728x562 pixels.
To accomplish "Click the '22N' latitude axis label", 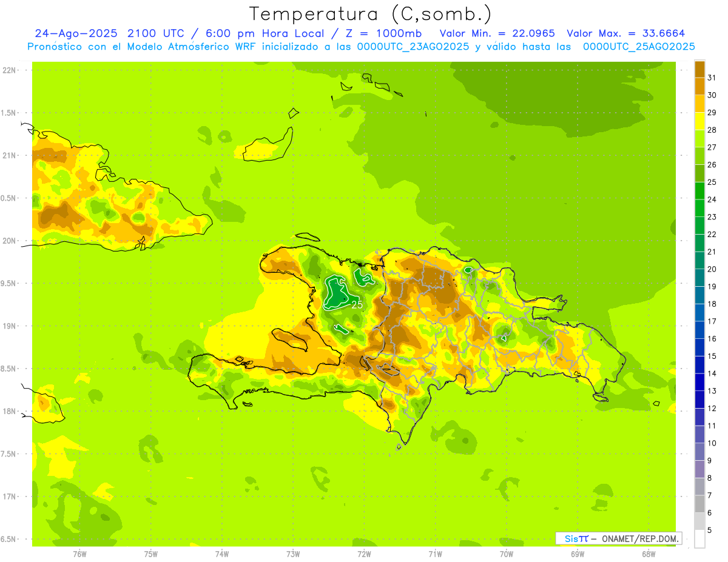I will 9,70.
